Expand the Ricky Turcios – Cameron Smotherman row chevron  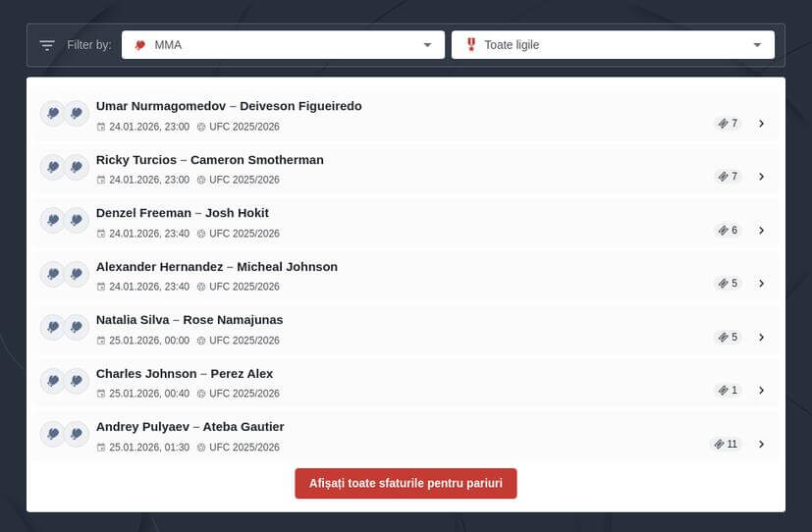[761, 177]
